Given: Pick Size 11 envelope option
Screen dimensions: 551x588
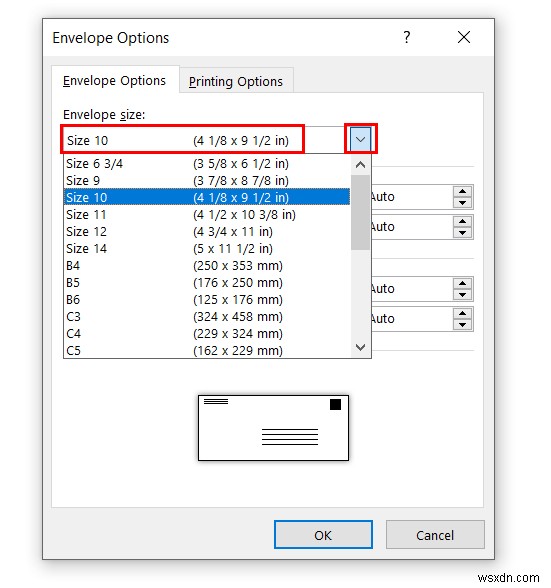Looking at the screenshot, I should point(207,214).
